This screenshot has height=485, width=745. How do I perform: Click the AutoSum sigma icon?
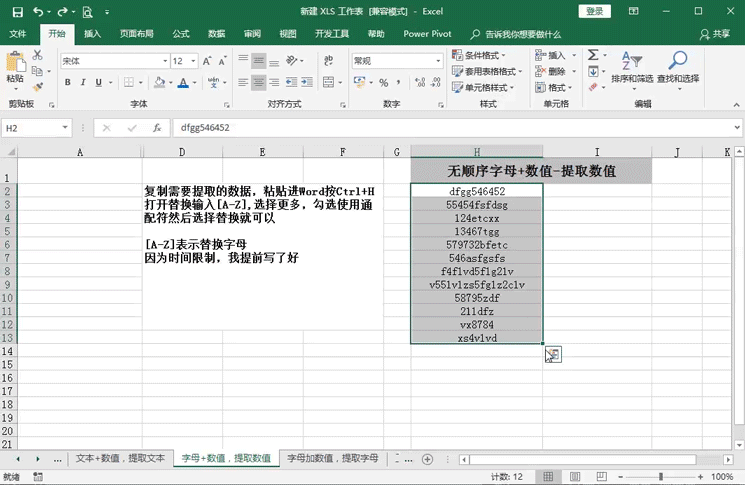pyautogui.click(x=593, y=55)
